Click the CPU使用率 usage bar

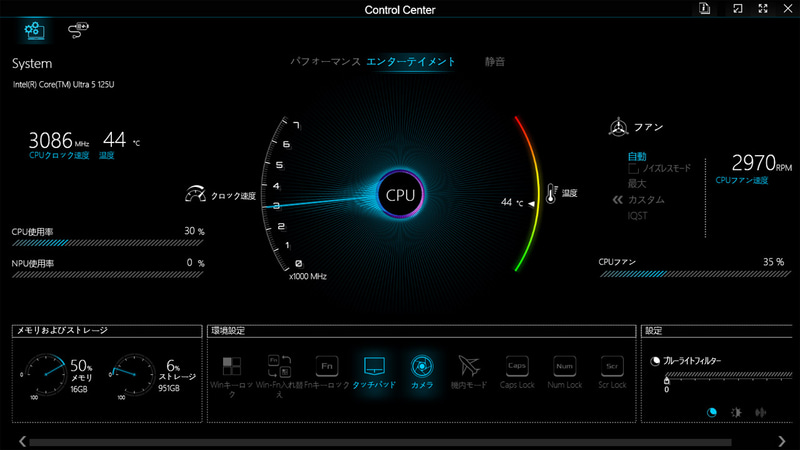pyautogui.click(x=108, y=243)
